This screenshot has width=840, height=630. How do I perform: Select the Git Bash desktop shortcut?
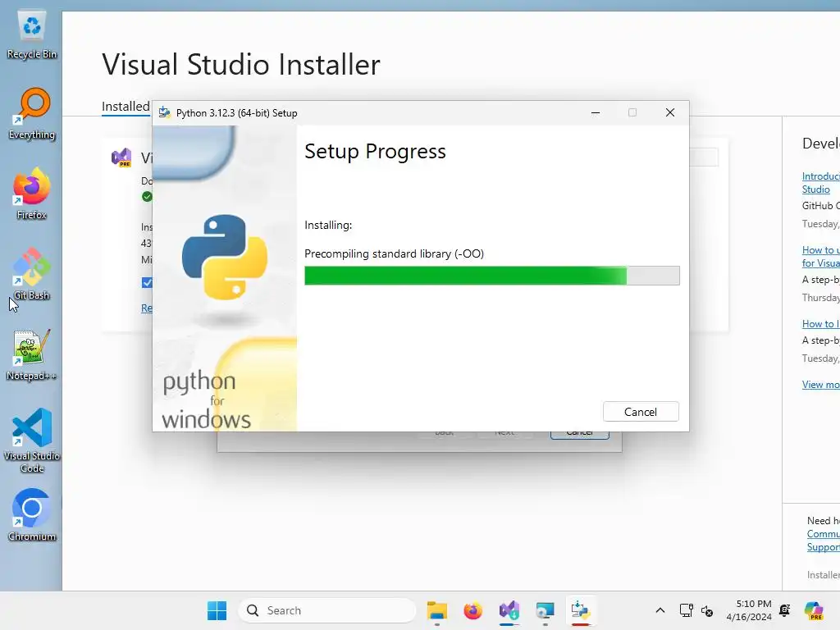pos(32,274)
